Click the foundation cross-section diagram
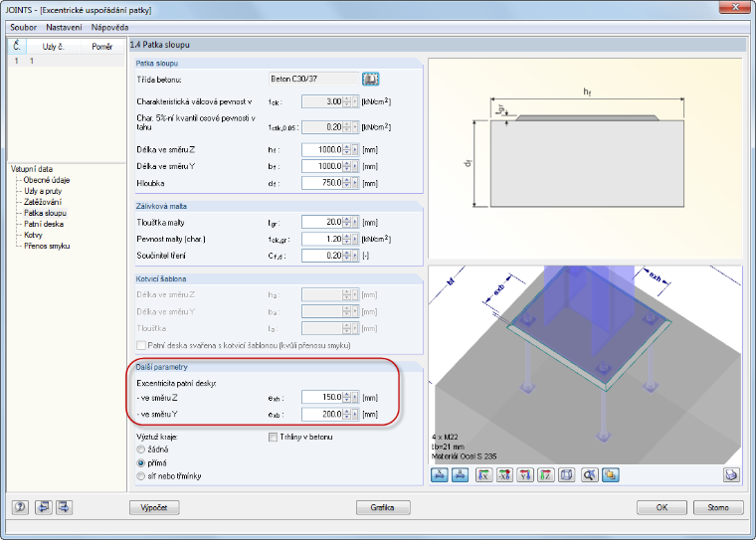Image resolution: width=756 pixels, height=540 pixels. pyautogui.click(x=585, y=159)
